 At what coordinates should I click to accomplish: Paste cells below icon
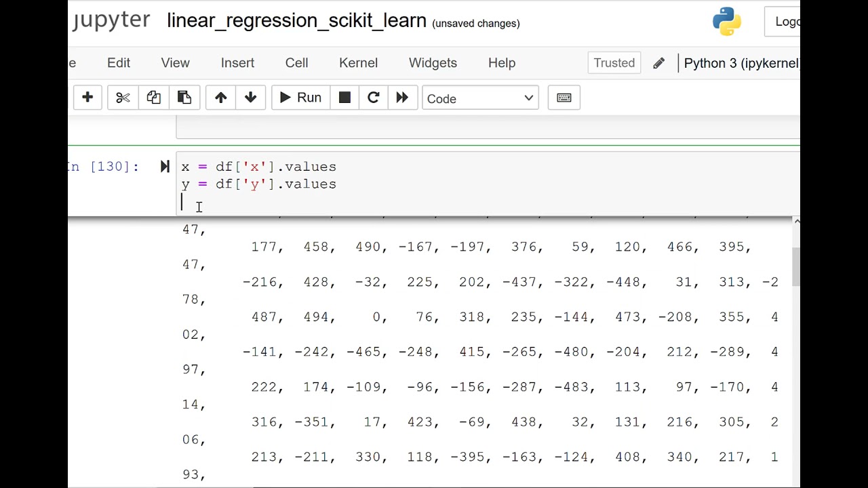184,98
